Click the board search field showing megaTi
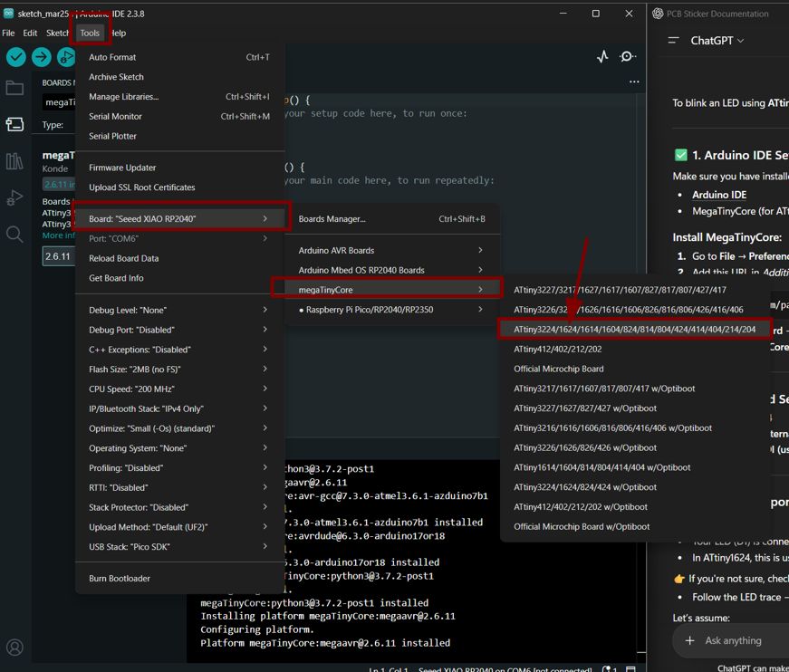This screenshot has width=789, height=672. [59, 102]
